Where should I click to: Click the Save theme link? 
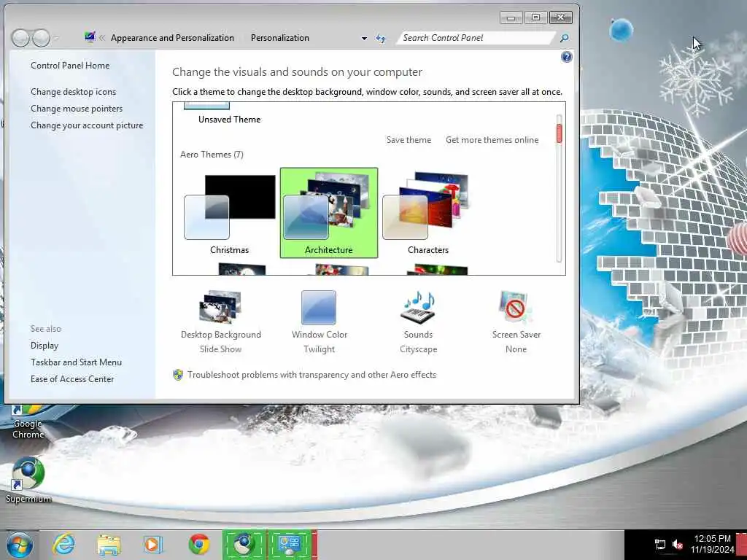tap(409, 139)
